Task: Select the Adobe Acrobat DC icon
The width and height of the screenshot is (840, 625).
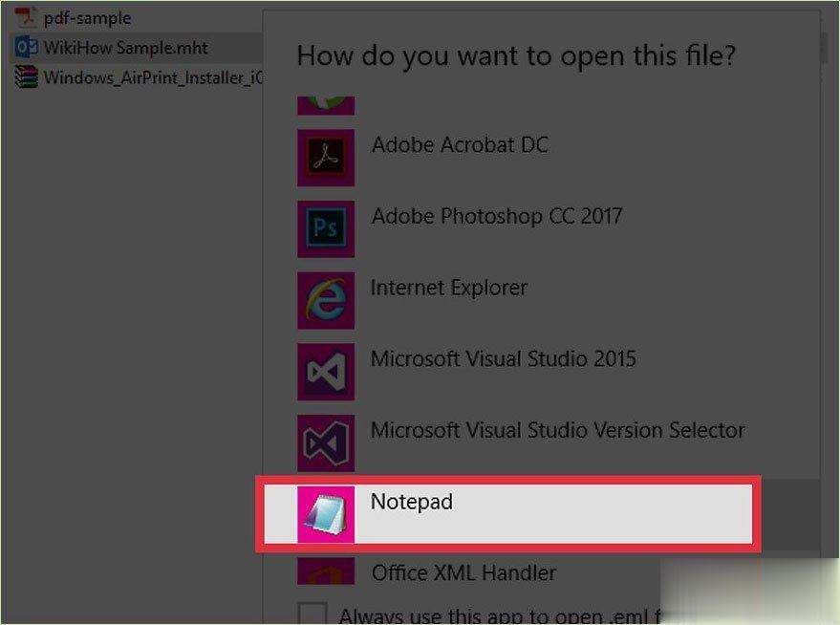Action: [x=326, y=158]
